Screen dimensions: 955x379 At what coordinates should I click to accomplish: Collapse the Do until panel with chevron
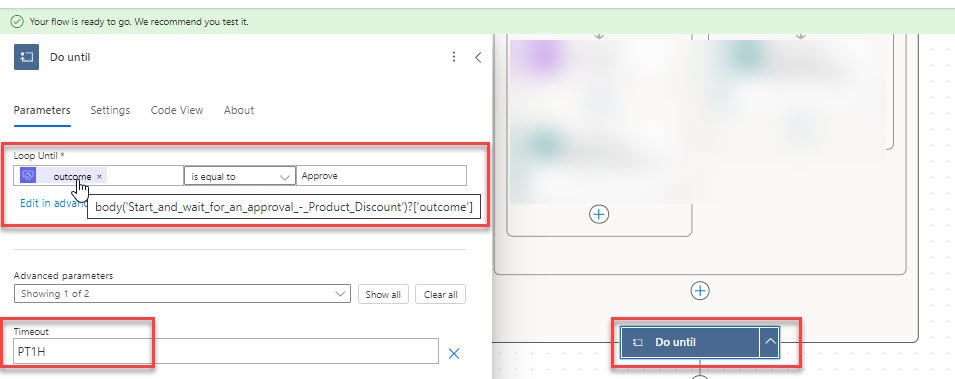[478, 57]
